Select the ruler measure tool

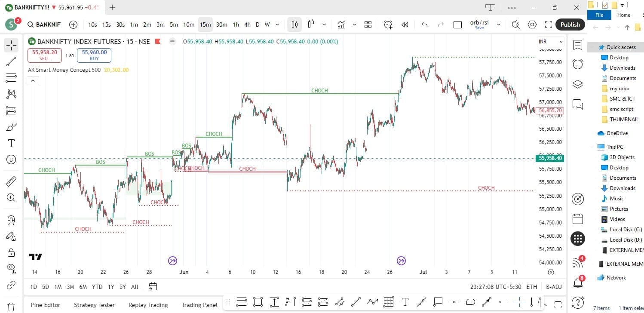click(11, 181)
